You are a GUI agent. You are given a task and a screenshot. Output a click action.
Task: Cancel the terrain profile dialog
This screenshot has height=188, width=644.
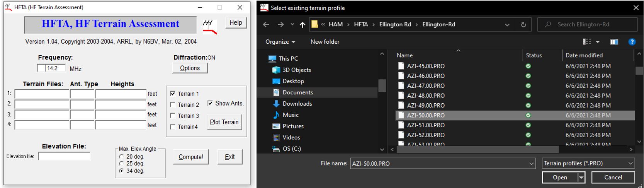[x=613, y=178]
